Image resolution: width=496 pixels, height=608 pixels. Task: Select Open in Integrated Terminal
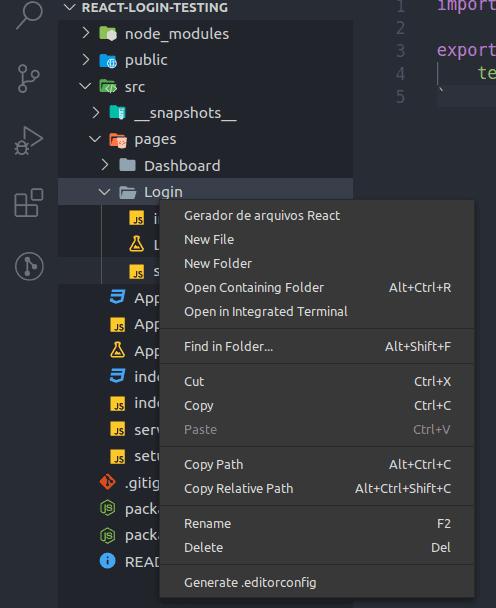(x=316, y=312)
